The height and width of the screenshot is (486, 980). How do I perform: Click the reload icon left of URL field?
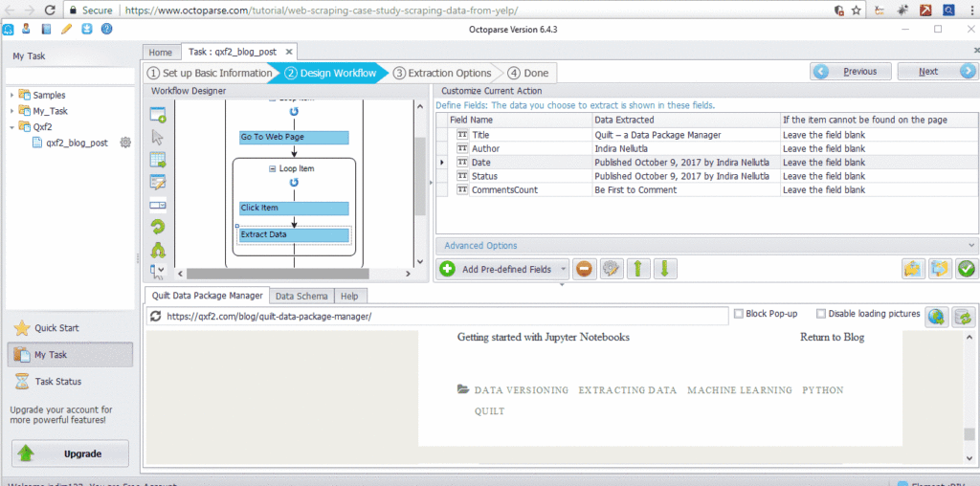click(156, 316)
